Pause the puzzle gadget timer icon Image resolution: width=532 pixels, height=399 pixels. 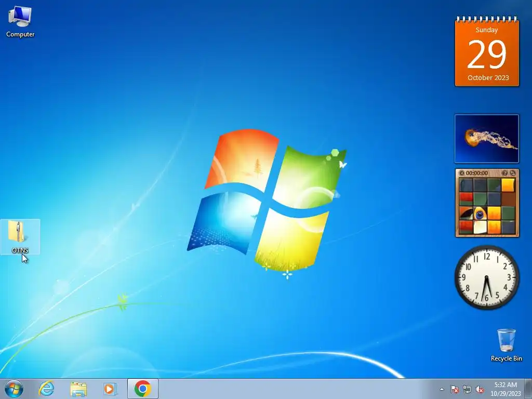pos(462,173)
